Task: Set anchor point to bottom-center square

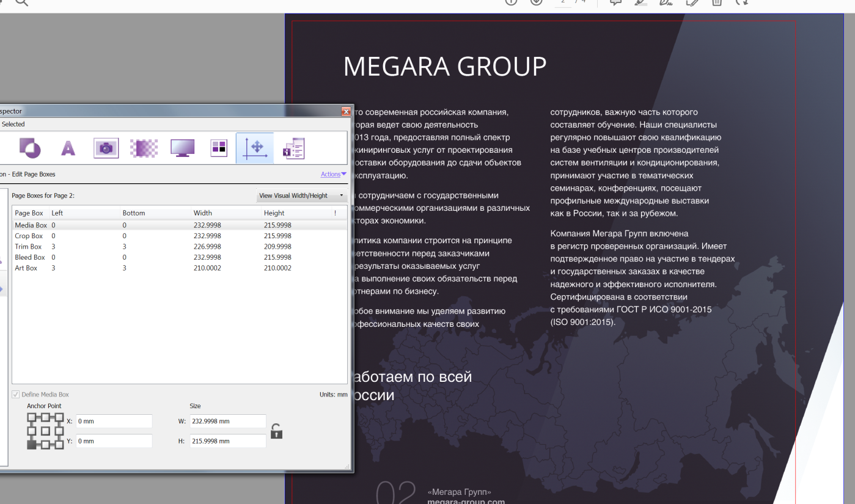Action: point(45,445)
